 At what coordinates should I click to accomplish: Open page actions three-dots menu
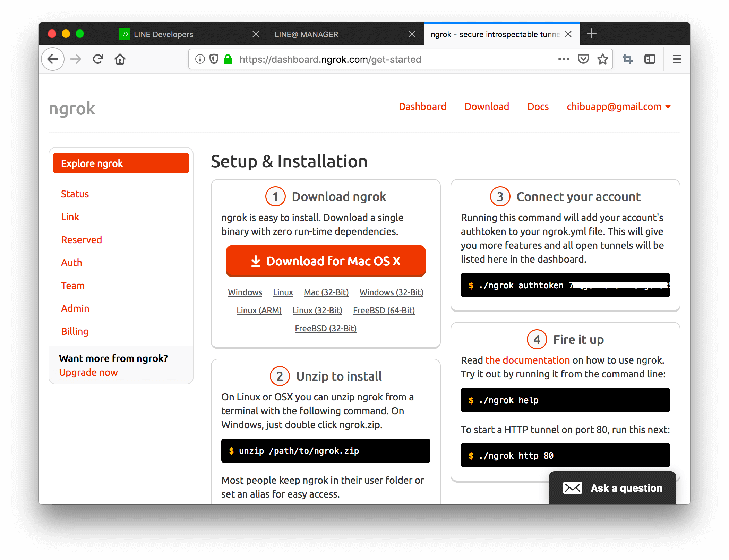[564, 59]
